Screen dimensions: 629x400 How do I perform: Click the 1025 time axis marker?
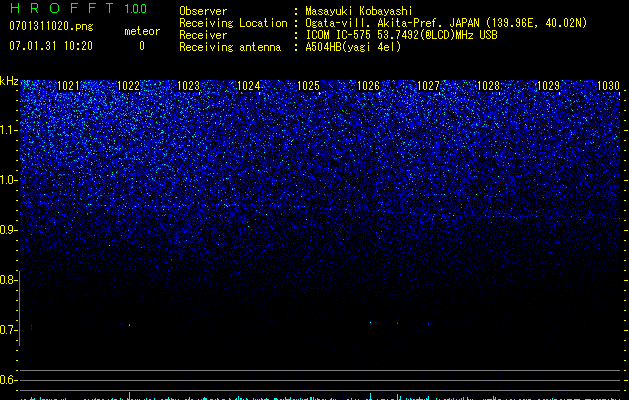pyautogui.click(x=308, y=86)
